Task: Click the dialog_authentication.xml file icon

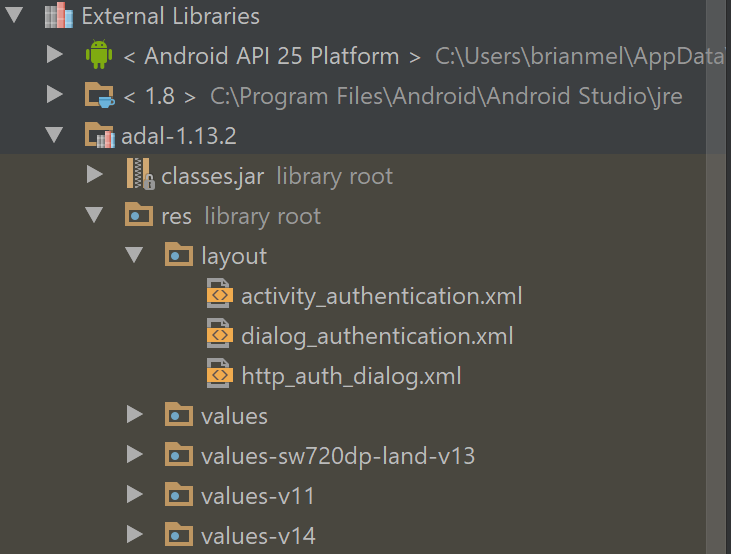Action: point(220,333)
